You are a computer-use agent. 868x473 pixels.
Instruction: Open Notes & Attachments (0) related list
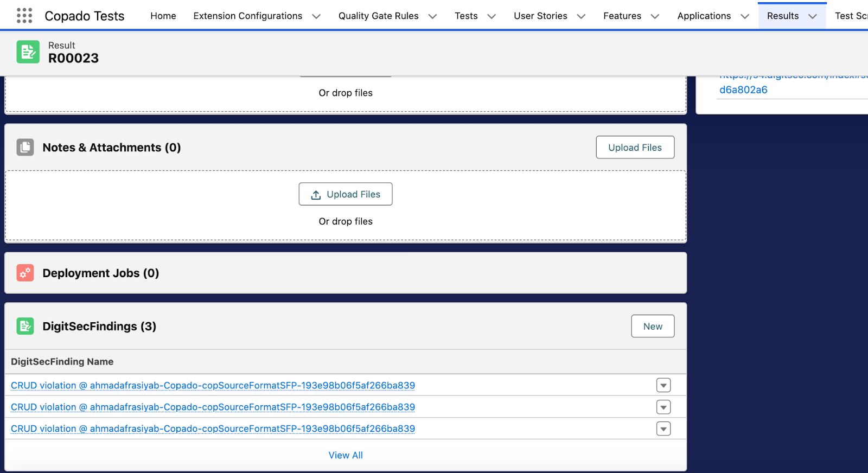pos(112,148)
